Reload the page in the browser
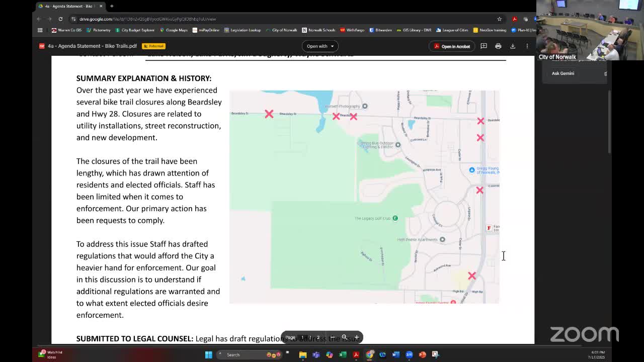Image resolution: width=644 pixels, height=362 pixels. click(x=60, y=19)
